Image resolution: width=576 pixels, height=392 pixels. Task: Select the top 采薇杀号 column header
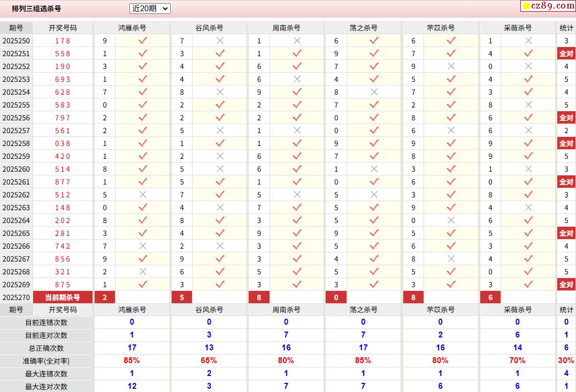(x=518, y=28)
